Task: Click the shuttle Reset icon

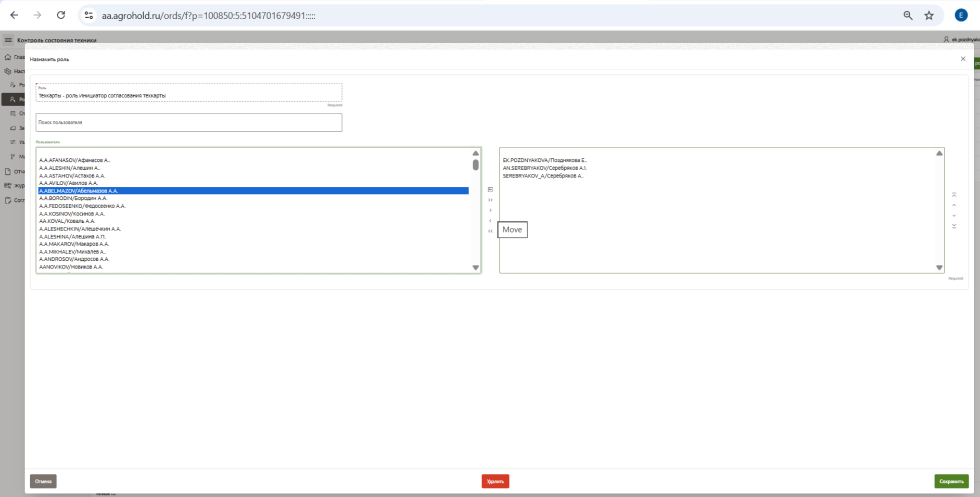Action: [490, 189]
